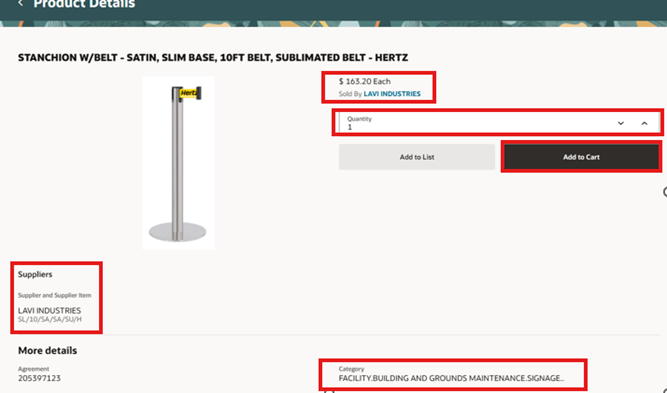Click the Supplier and Supplier Item label
Viewport: 667px width, 393px height.
54,295
